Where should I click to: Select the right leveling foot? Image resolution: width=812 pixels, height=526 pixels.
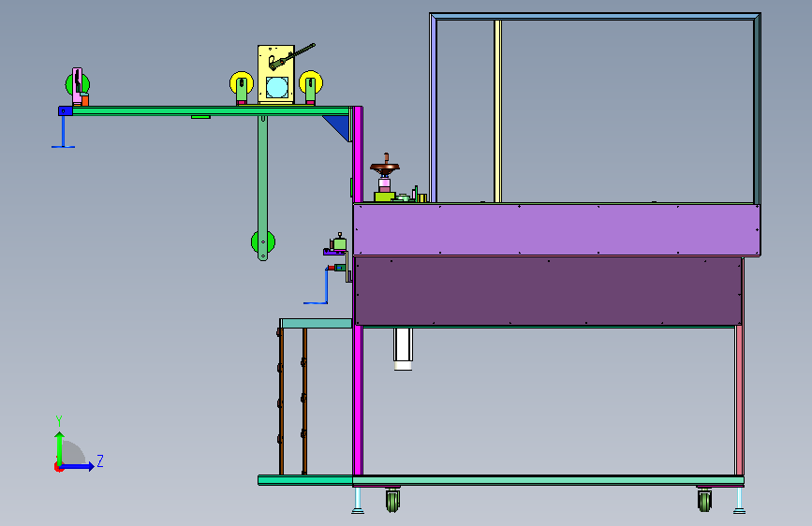740,501
